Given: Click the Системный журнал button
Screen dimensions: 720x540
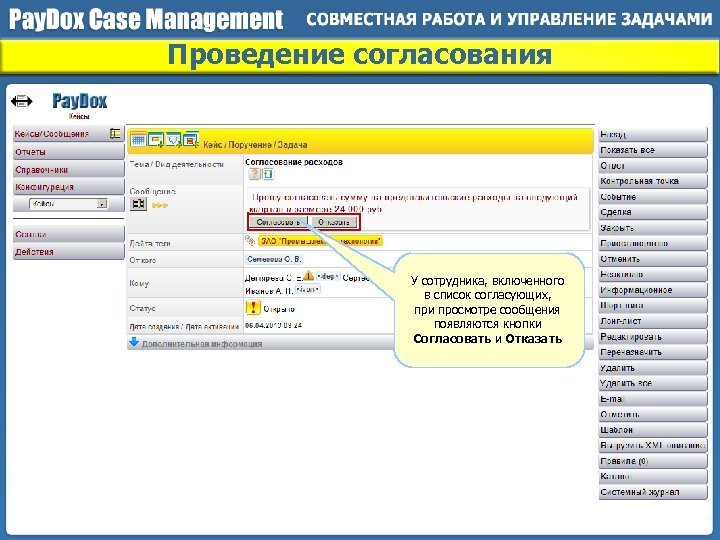Looking at the screenshot, I should 652,492.
